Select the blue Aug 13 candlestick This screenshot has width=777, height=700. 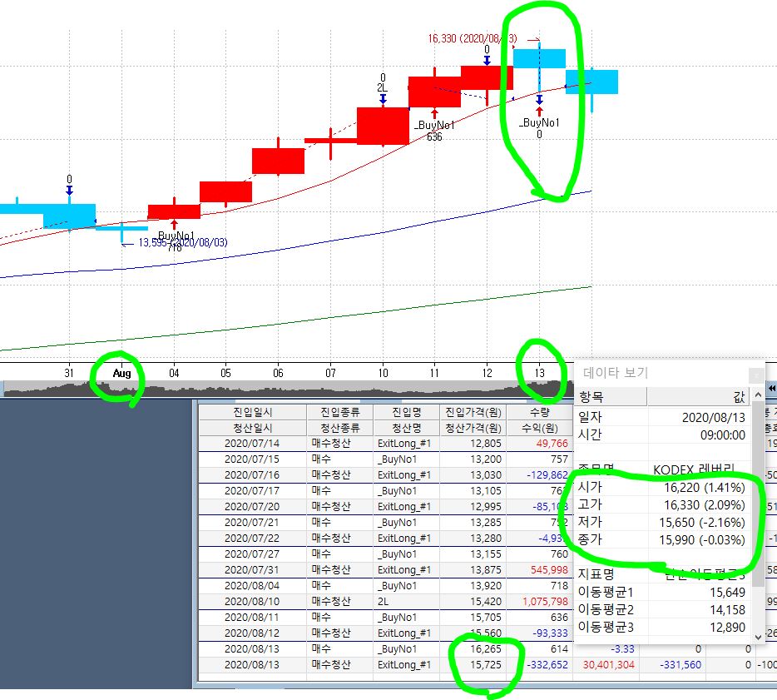click(x=539, y=58)
